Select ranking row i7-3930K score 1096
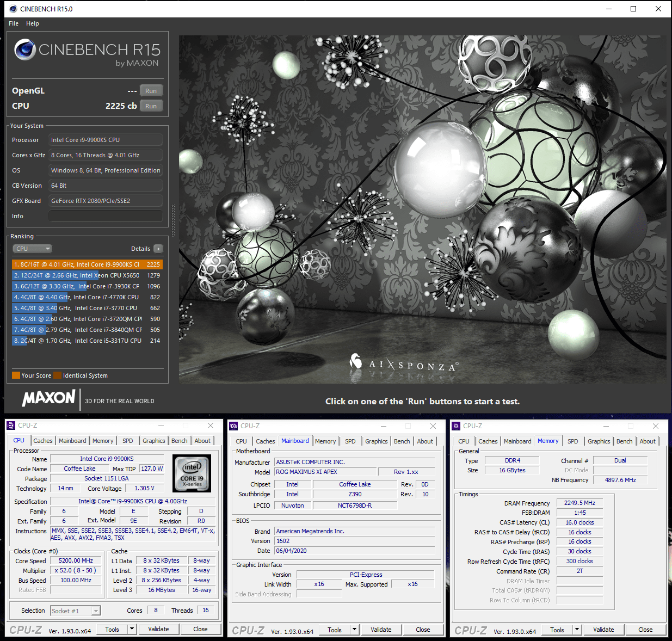The width and height of the screenshot is (672, 641). (87, 286)
